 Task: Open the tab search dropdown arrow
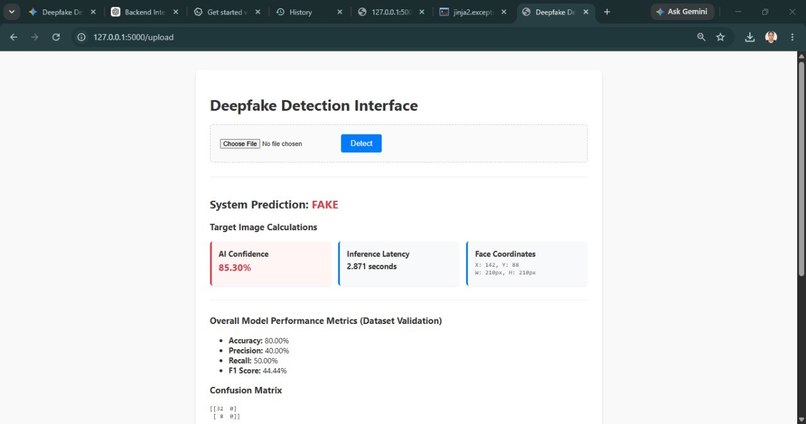[11, 12]
